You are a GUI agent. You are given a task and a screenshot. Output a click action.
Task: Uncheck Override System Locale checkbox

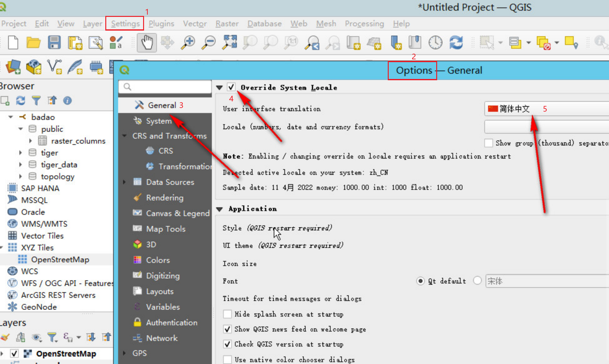point(231,87)
